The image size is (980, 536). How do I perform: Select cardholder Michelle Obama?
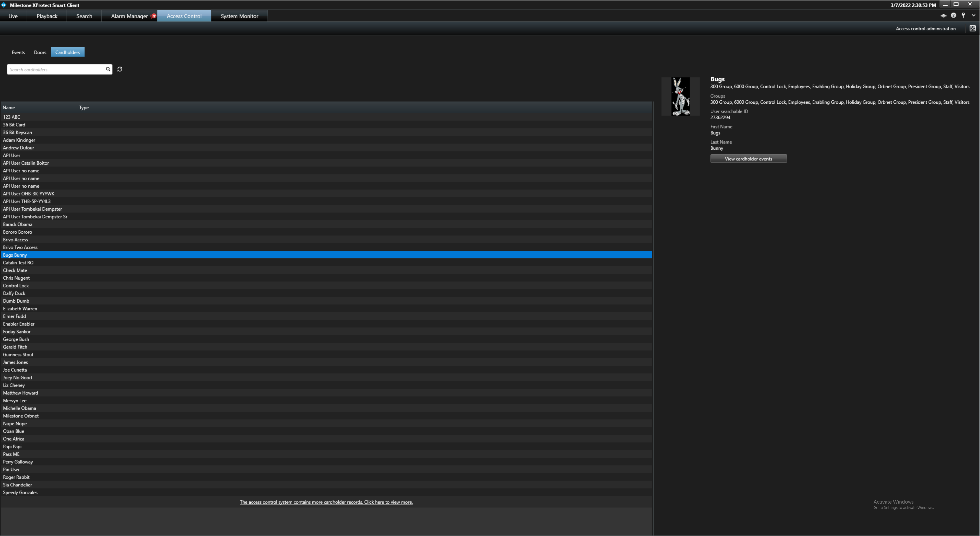point(326,408)
